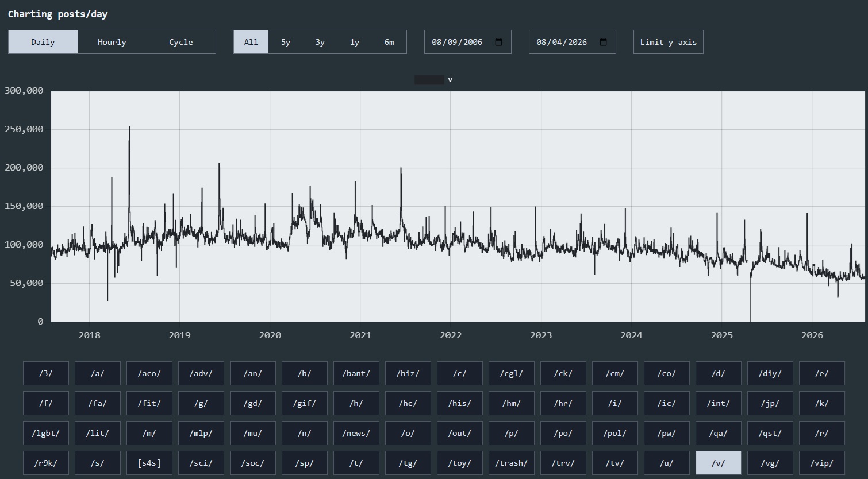Select the Cycle view mode
The height and width of the screenshot is (479, 868).
pos(181,42)
